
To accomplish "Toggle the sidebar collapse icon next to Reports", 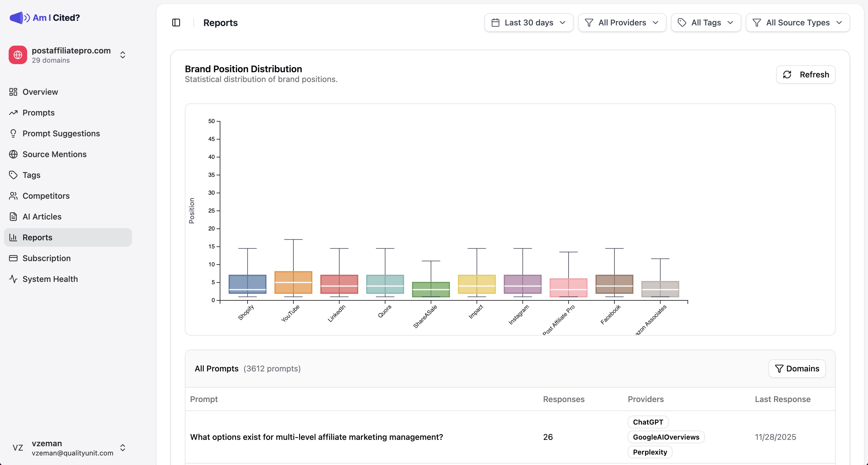I will 176,22.
